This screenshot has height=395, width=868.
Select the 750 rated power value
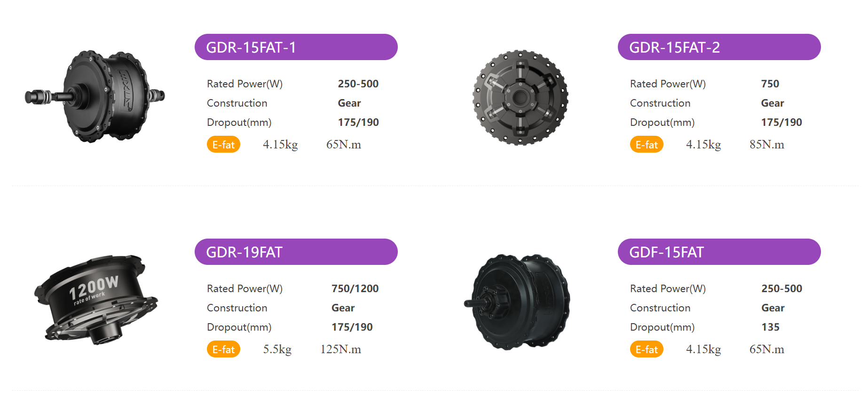[770, 84]
